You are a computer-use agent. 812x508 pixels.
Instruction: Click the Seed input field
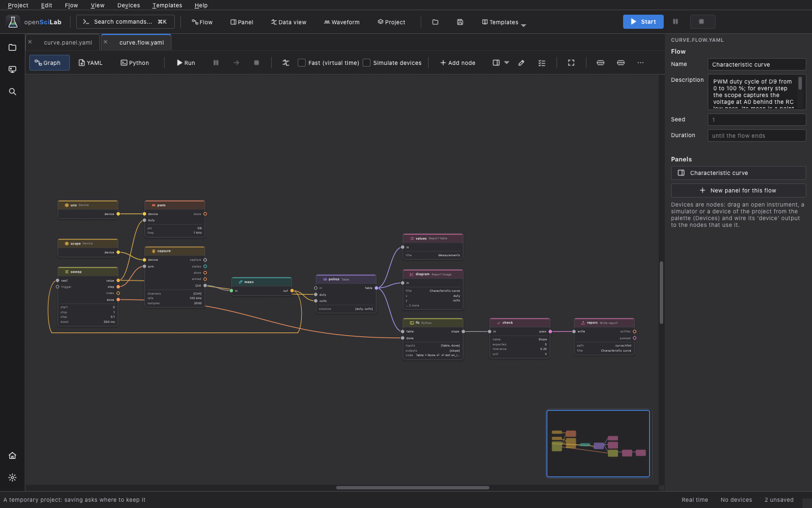[x=757, y=120]
